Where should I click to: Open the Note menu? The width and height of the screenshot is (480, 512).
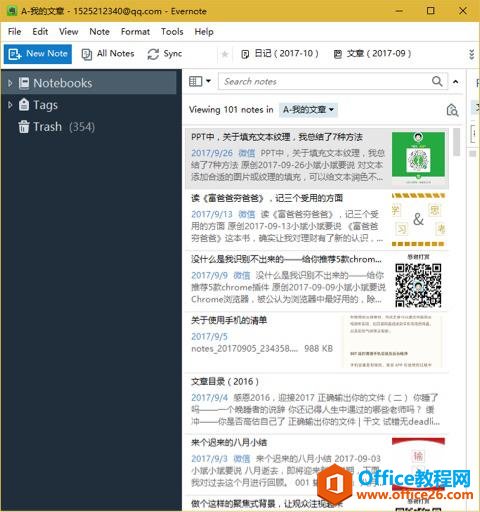click(99, 32)
